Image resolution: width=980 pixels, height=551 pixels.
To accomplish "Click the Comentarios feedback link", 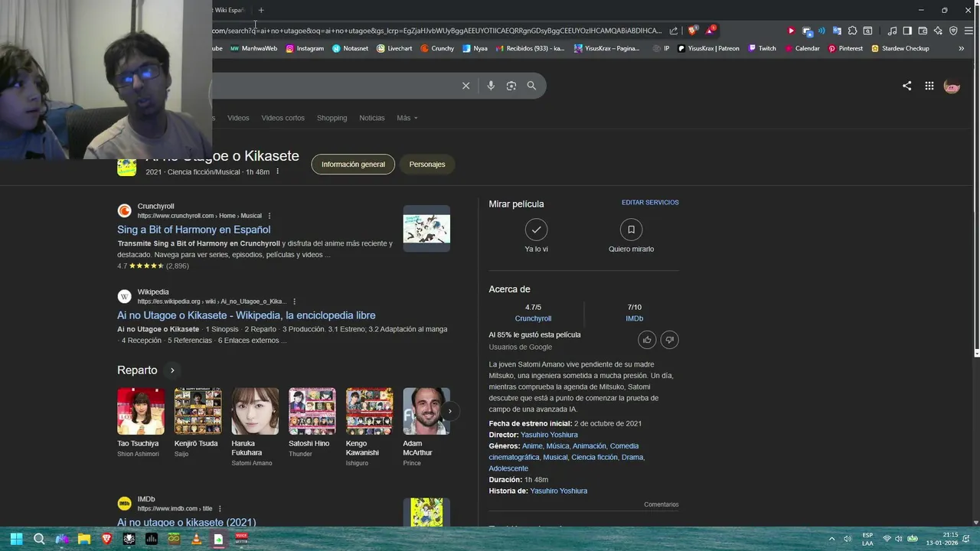I will [x=661, y=504].
